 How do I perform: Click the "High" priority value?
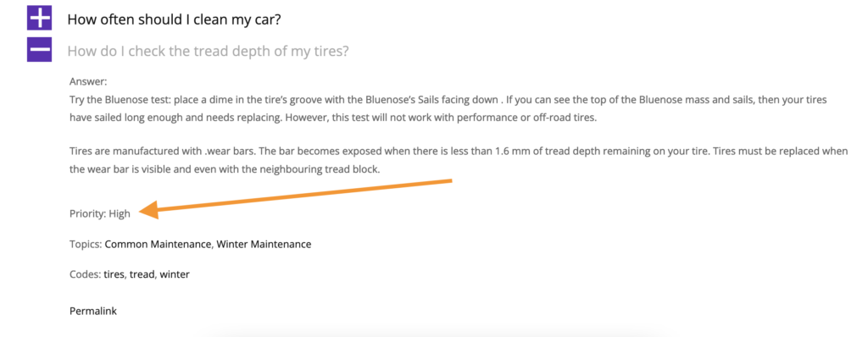tap(119, 214)
